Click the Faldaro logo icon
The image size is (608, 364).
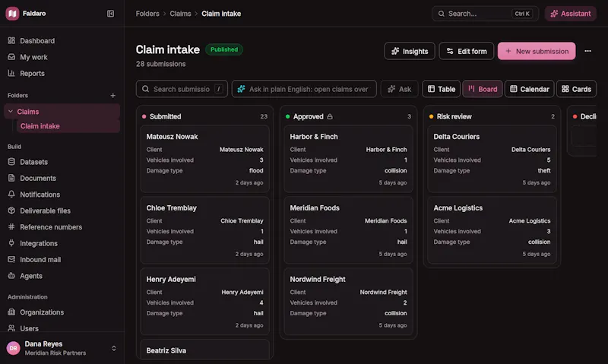click(x=12, y=14)
